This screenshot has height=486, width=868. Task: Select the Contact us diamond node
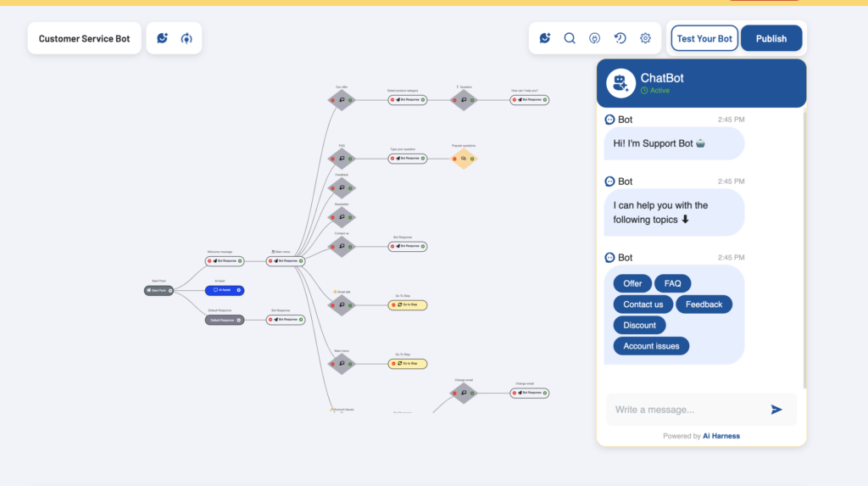(342, 247)
